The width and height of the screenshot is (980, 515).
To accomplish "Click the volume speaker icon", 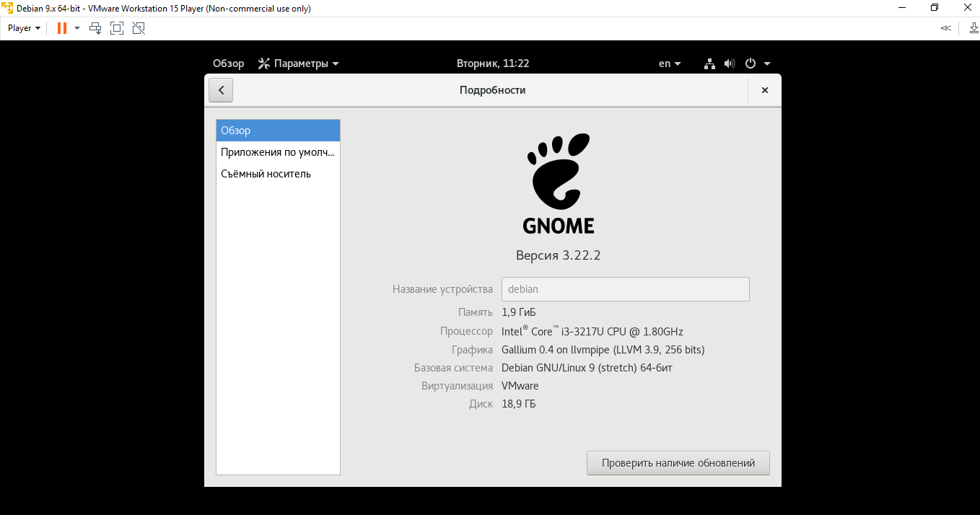I will (730, 63).
